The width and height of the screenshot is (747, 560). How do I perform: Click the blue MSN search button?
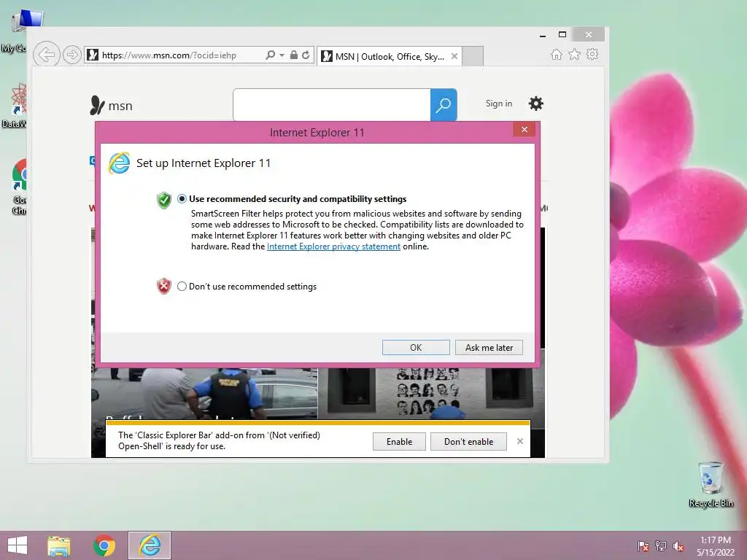[x=444, y=105]
